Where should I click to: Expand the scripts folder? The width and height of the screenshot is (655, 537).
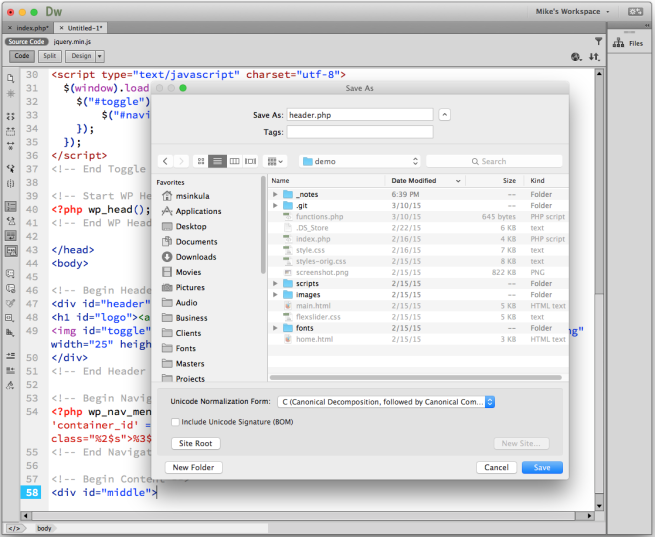[x=275, y=284]
